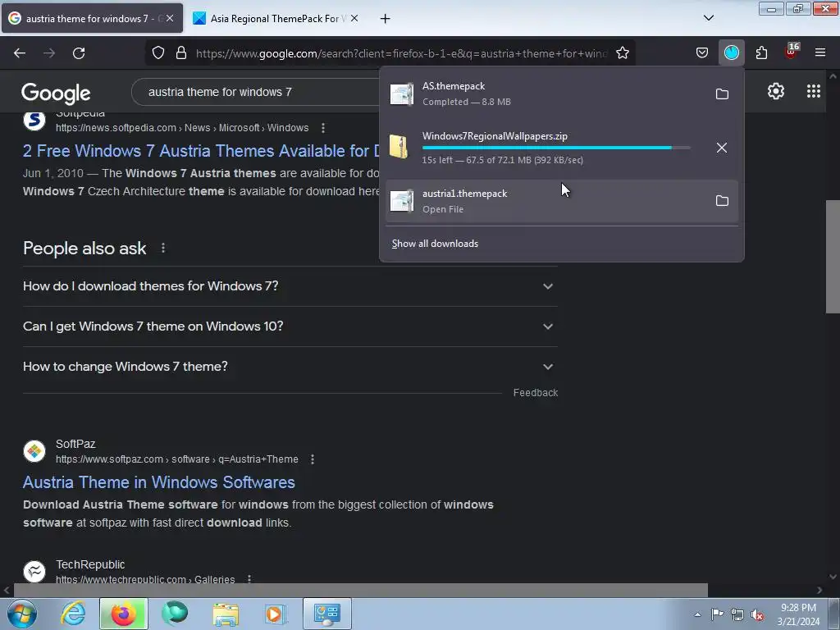Show austria1.themepack in its containing folder
The image size is (840, 630).
[722, 201]
